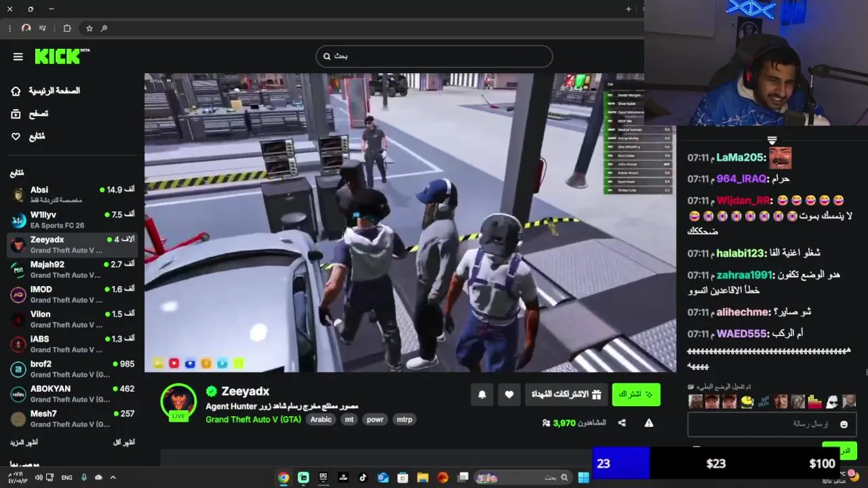868x488 pixels.
Task: Open iABS channel in followed list
Action: click(x=72, y=344)
